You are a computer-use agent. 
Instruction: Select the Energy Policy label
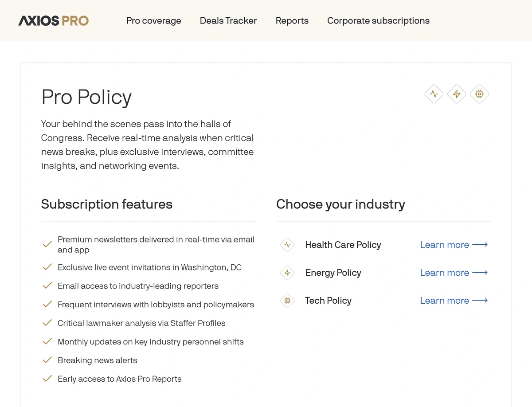pos(333,273)
